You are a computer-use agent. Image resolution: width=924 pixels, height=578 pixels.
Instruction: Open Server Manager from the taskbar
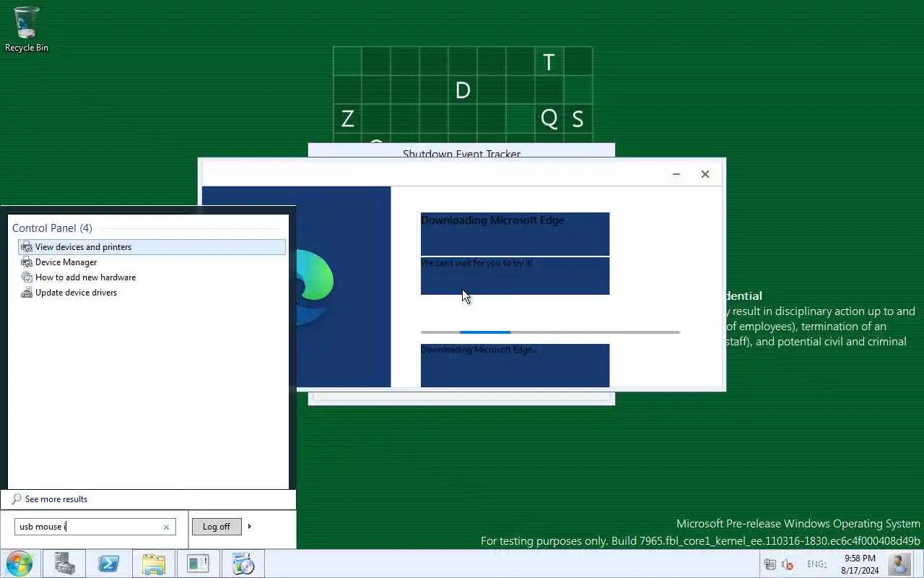click(x=65, y=564)
